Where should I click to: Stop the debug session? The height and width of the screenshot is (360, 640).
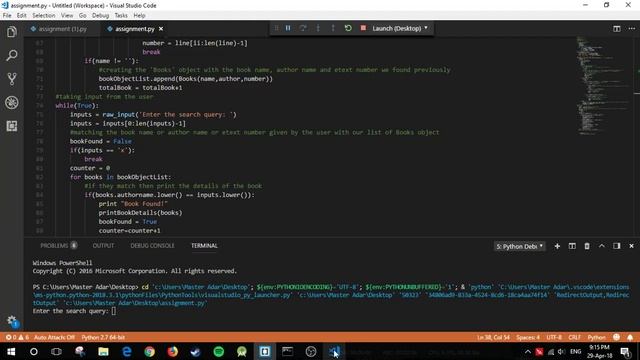pyautogui.click(x=363, y=28)
